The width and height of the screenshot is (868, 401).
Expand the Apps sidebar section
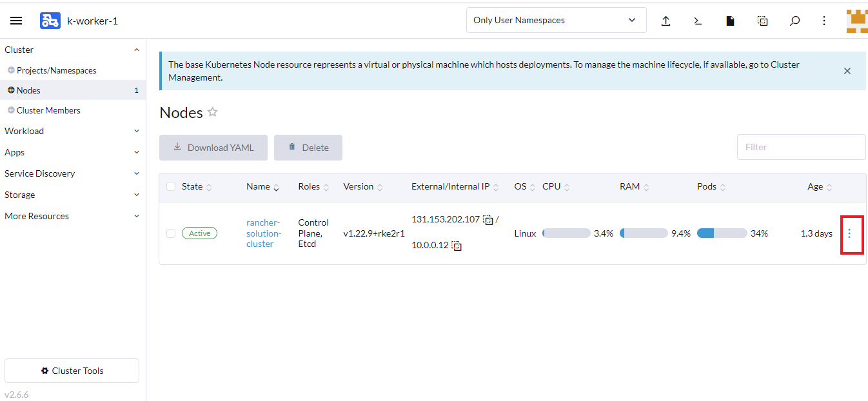pyautogui.click(x=136, y=152)
